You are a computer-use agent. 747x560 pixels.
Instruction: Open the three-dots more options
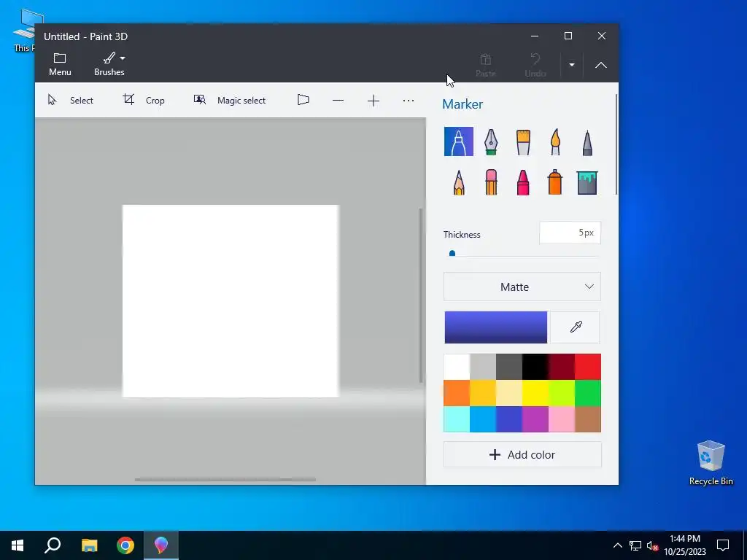409,101
